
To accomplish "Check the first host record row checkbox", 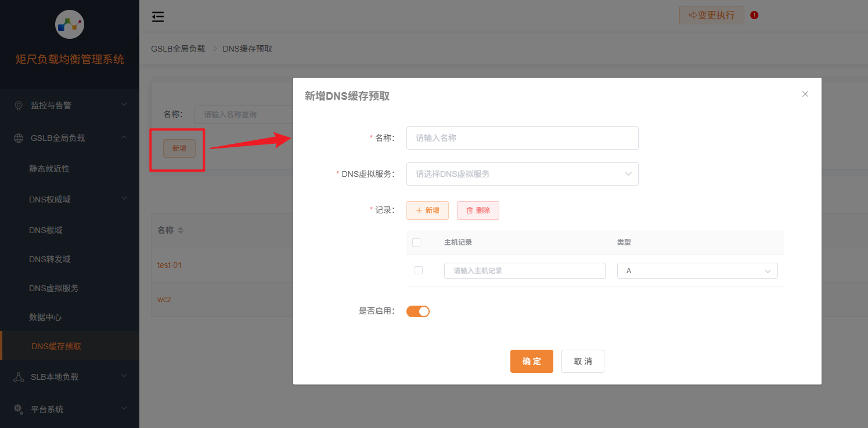I will (x=419, y=270).
